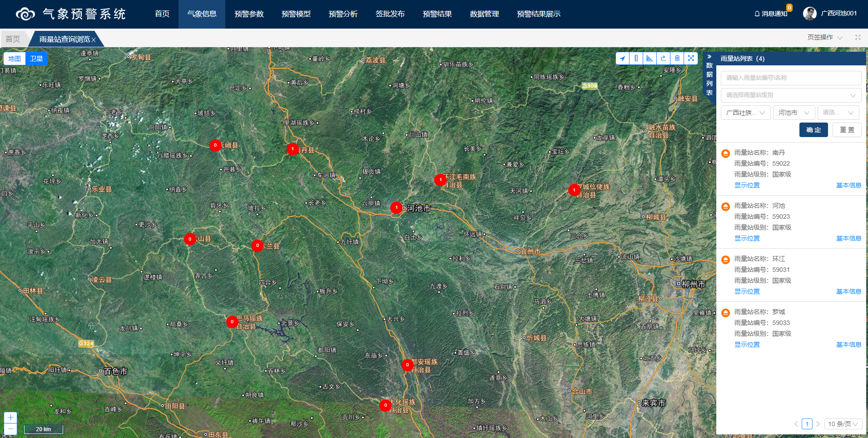The image size is (868, 438).
Task: Click the red marker at 南丹县
Action: [293, 149]
